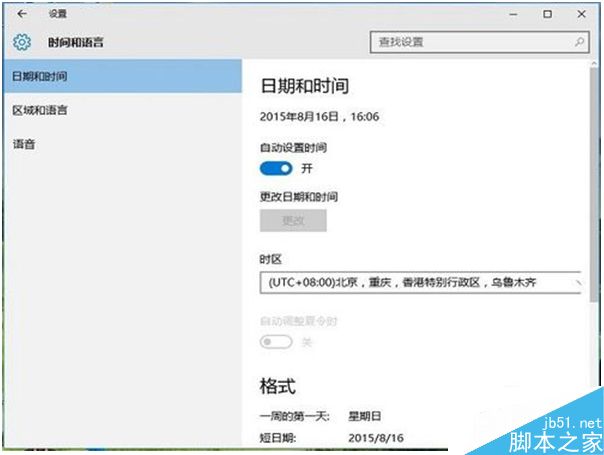The image size is (604, 455).
Task: Click the chevron arrow of time zone box
Action: (578, 283)
